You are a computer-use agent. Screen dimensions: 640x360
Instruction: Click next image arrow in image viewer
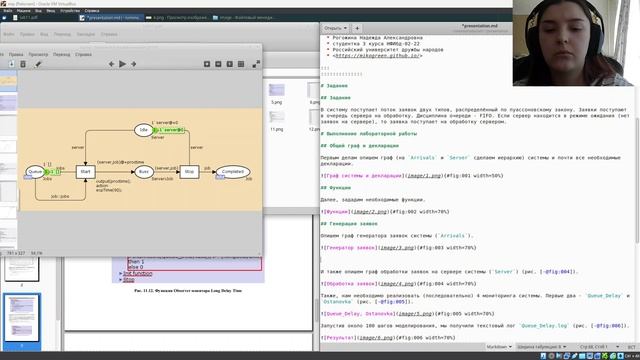(x=133, y=64)
